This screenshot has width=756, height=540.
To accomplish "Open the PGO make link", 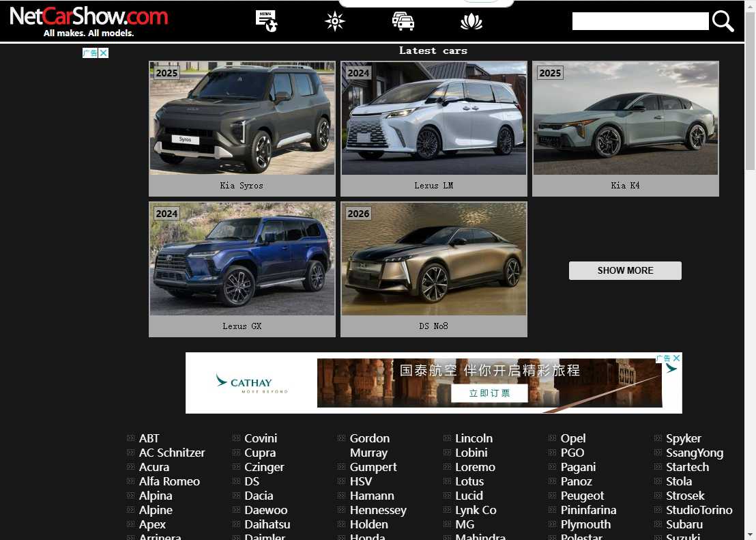I will tap(572, 453).
